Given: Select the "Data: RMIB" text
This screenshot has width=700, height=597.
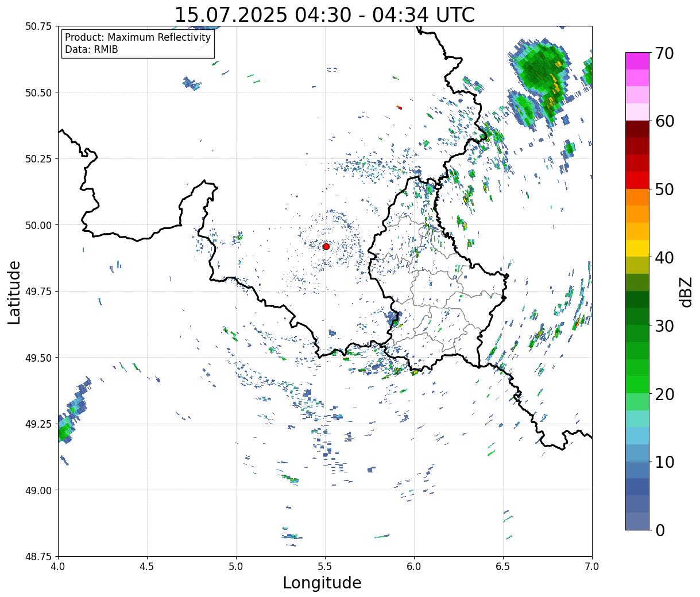Looking at the screenshot, I should coord(91,50).
